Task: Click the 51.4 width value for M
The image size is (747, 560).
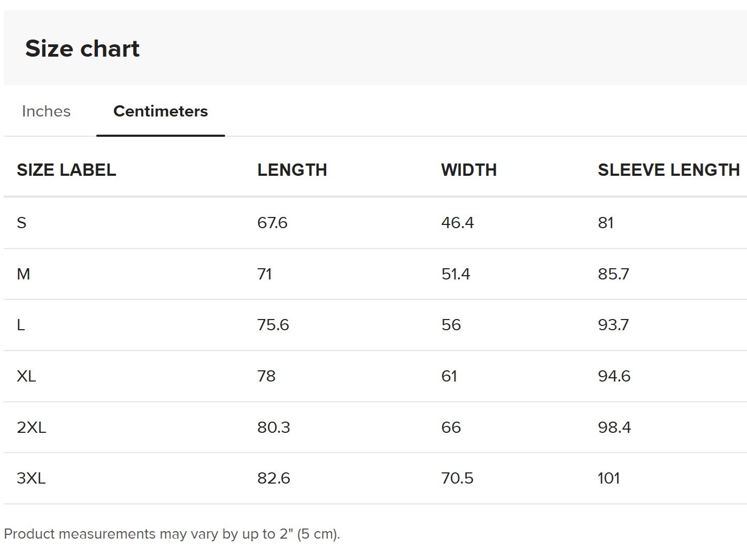Action: (456, 274)
